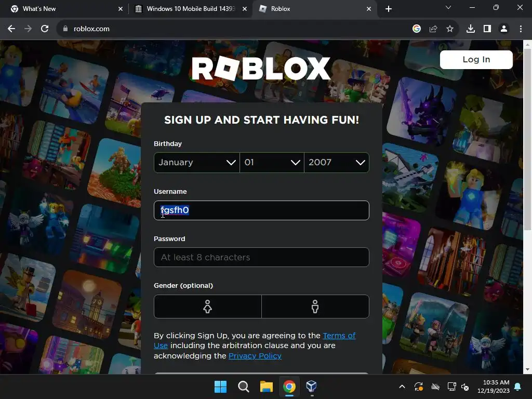Open the Windows Start menu
Viewport: 532px width, 399px height.
(220, 387)
